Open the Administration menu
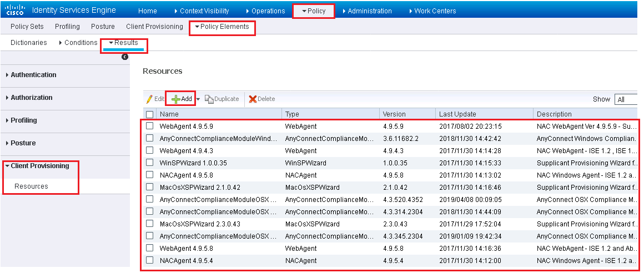The image size is (644, 278). coord(367,11)
